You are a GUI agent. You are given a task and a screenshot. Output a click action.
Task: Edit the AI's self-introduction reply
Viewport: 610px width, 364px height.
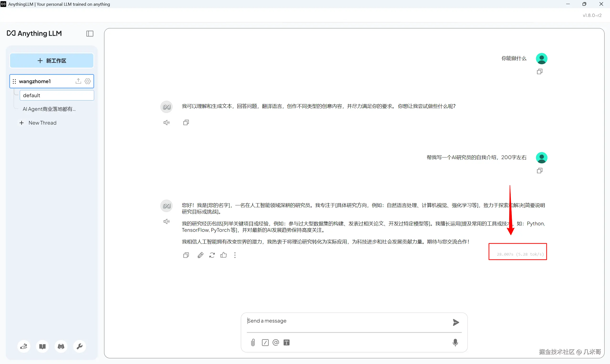coord(200,255)
